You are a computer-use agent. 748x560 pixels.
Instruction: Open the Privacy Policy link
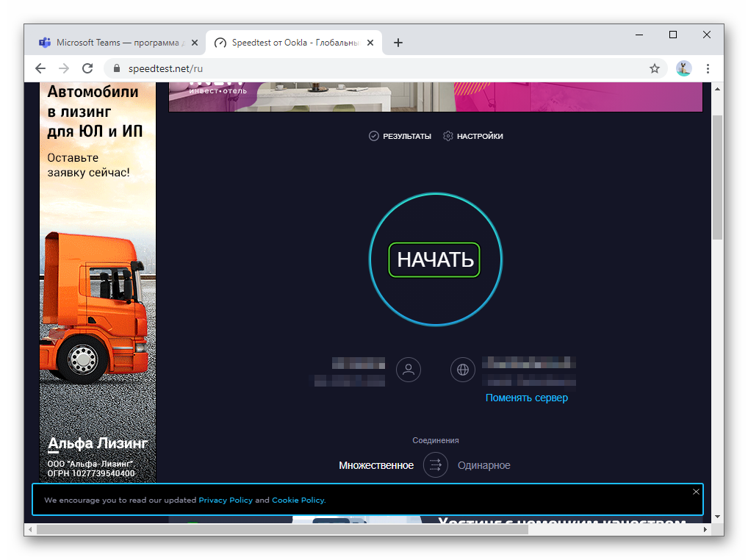click(226, 500)
